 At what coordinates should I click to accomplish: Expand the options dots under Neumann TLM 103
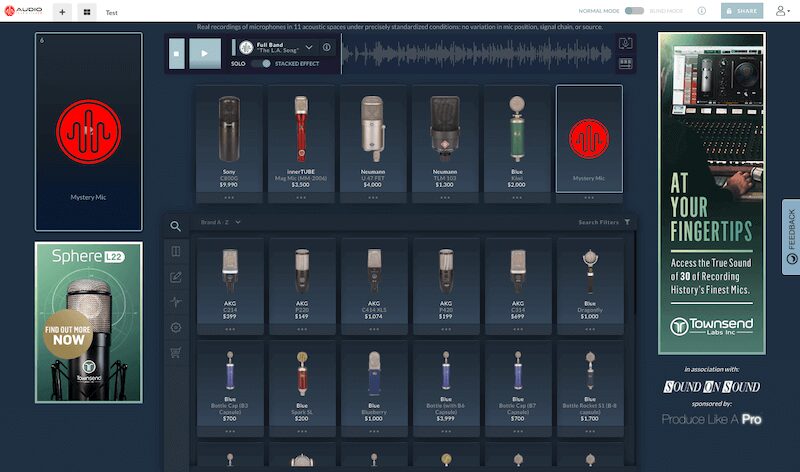(445, 197)
